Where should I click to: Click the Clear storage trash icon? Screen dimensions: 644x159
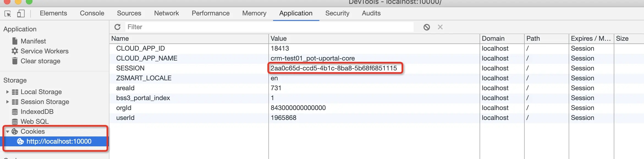click(x=15, y=61)
